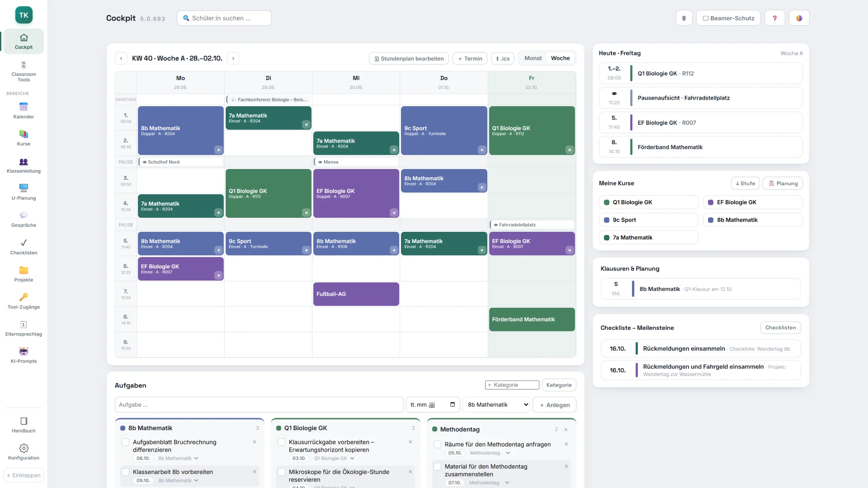Expand Methodentag dropdown on Räume task

[x=490, y=453]
